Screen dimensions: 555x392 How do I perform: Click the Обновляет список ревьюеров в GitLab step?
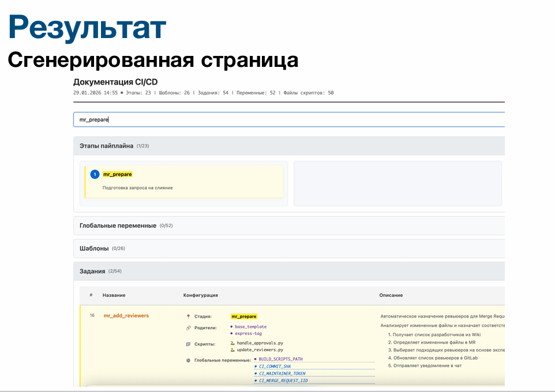[436, 357]
